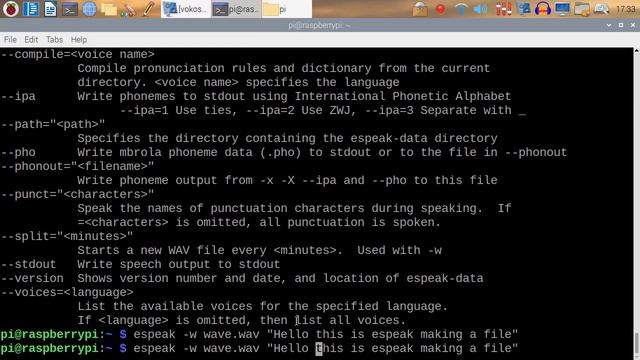Screen dimensions: 640x360
Task: Click the '--ipa=1 Use ties' help line
Action: (322, 110)
